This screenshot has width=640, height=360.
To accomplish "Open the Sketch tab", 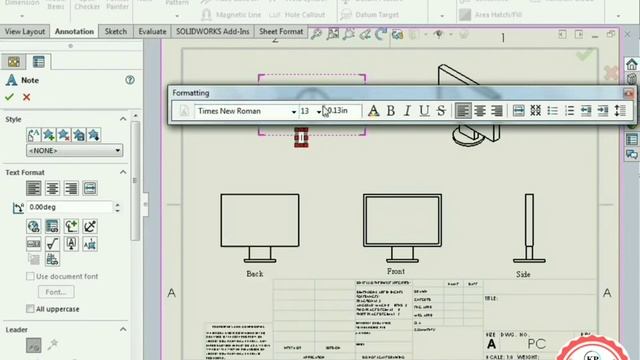I will click(116, 31).
